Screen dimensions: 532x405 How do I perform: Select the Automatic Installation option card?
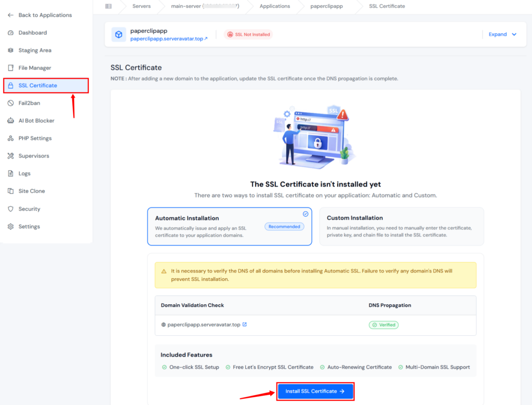230,227
